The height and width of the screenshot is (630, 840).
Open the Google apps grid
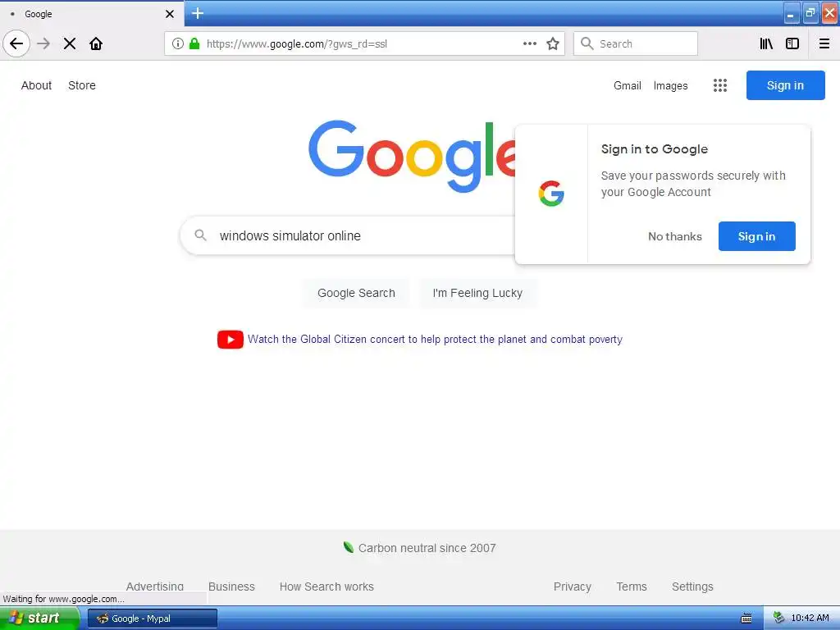(x=720, y=85)
